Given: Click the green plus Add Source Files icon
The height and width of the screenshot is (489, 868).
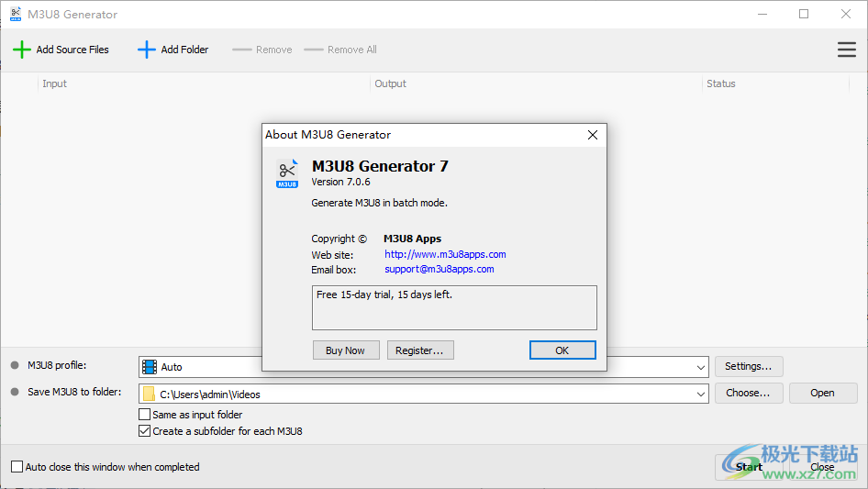Looking at the screenshot, I should [x=22, y=50].
